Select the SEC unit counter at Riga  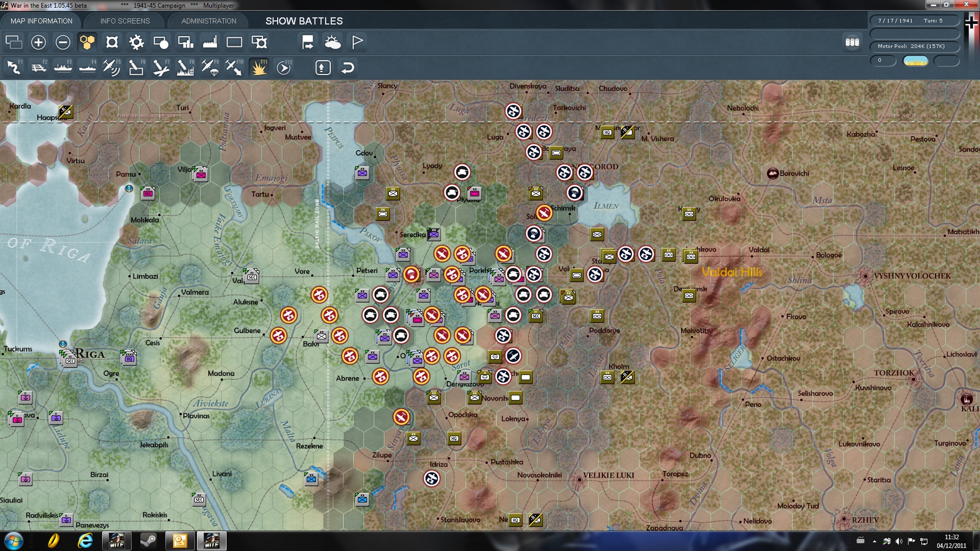tap(70, 360)
